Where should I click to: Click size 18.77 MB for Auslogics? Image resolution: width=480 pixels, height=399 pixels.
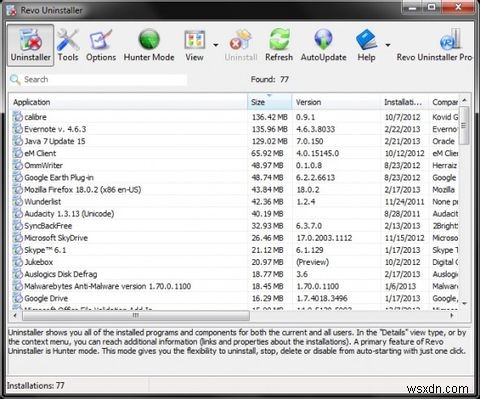[x=267, y=274]
